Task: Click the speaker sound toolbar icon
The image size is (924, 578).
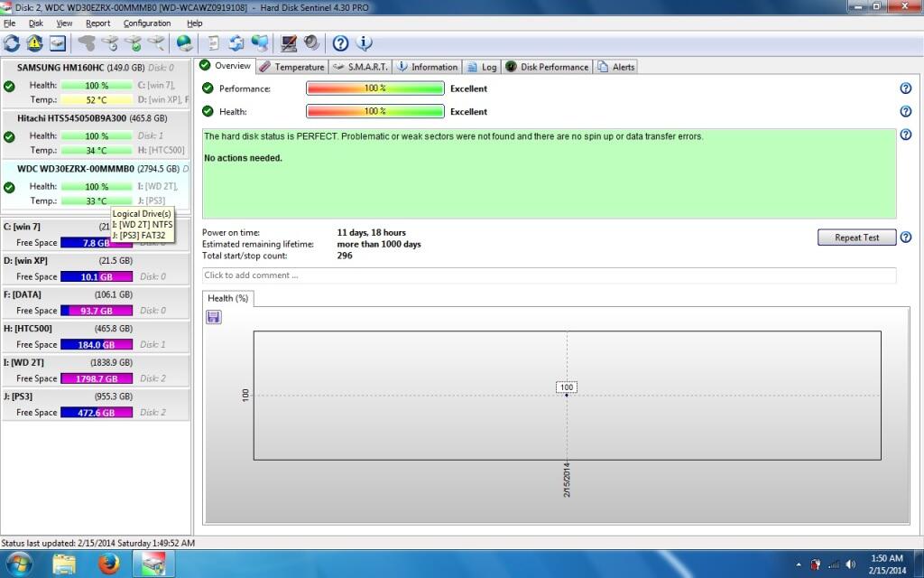Action: [311, 43]
